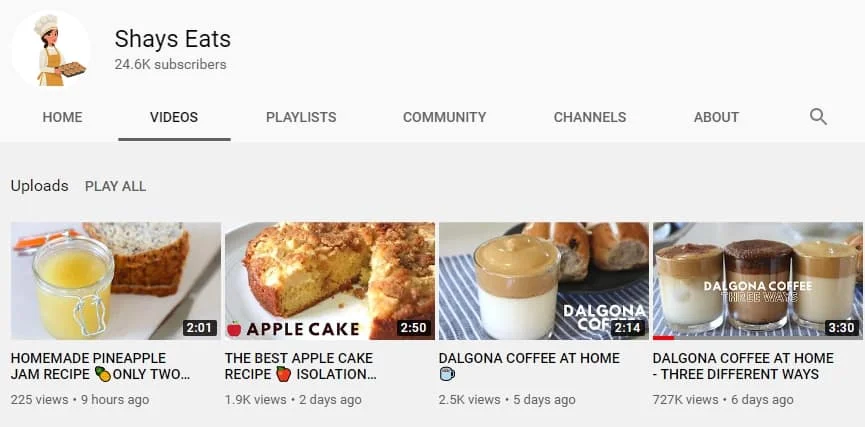
Task: Open the CHANNELS tab
Action: [590, 117]
